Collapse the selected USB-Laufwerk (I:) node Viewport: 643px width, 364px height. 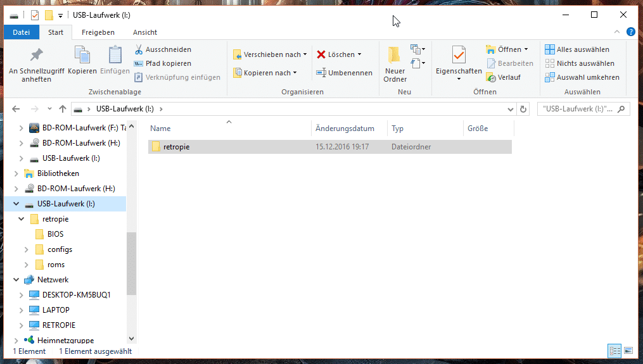click(x=16, y=204)
